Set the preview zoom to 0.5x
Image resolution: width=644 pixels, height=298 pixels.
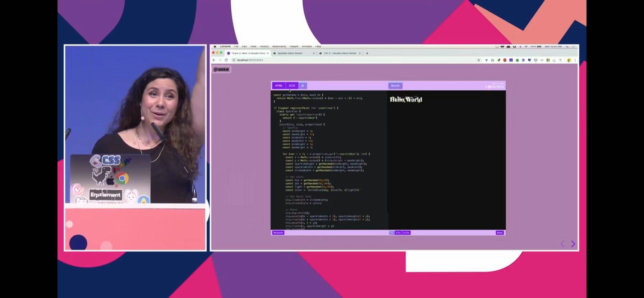point(398,232)
